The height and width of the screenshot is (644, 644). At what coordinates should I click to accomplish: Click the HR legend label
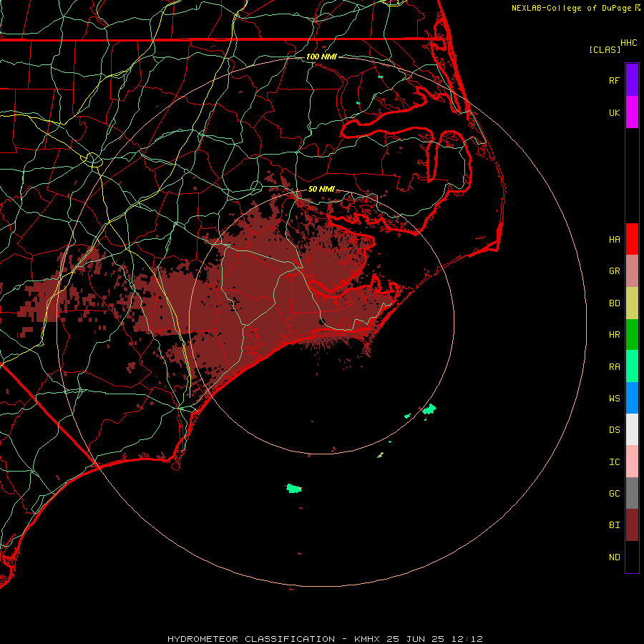pos(614,335)
